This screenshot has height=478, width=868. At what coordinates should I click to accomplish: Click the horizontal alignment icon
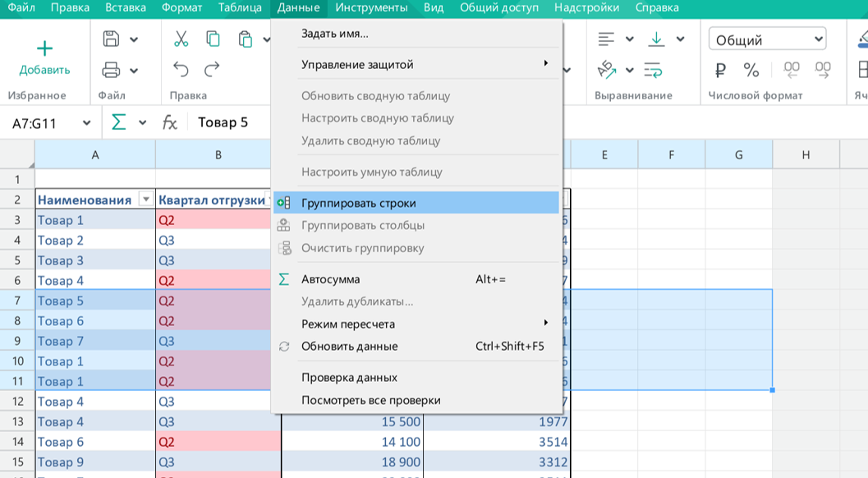606,39
